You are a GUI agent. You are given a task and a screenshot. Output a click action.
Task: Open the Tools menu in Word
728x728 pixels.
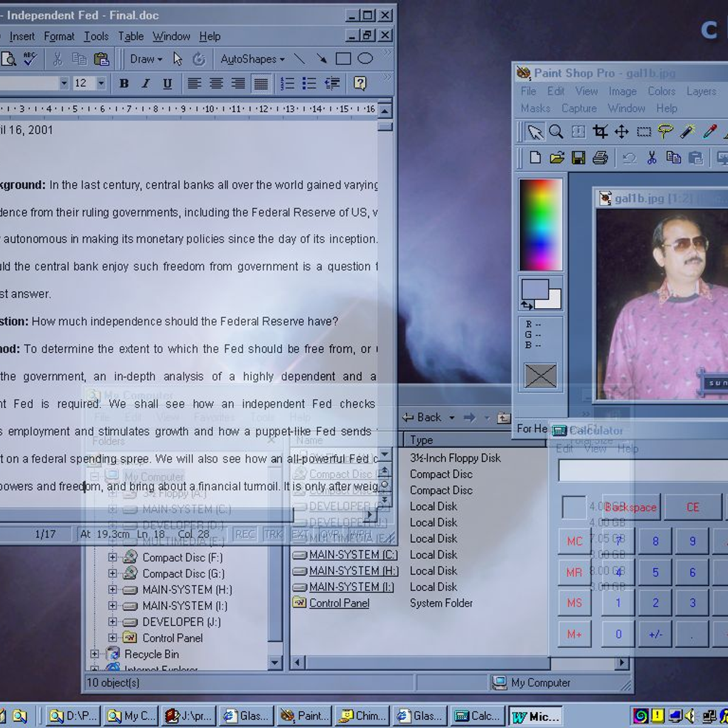point(96,36)
